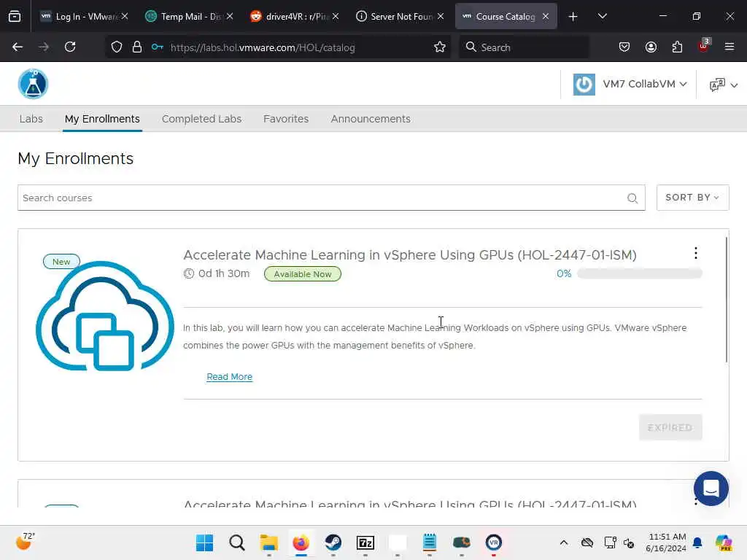Bookmark this page with the star
The height and width of the screenshot is (560, 747).
click(440, 47)
